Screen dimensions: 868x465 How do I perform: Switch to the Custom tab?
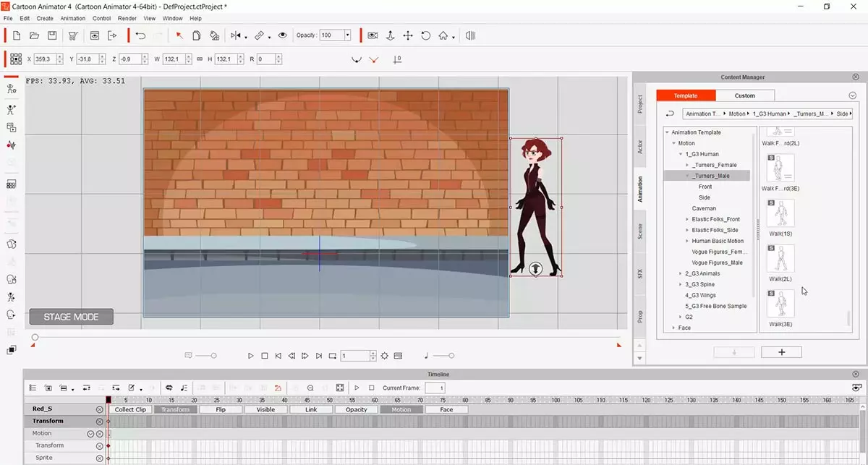click(x=744, y=95)
